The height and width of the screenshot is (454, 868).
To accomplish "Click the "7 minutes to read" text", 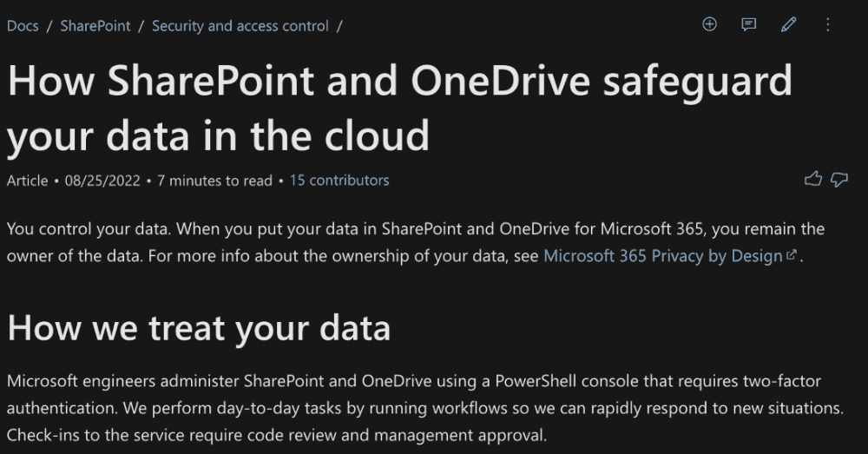I will point(214,181).
